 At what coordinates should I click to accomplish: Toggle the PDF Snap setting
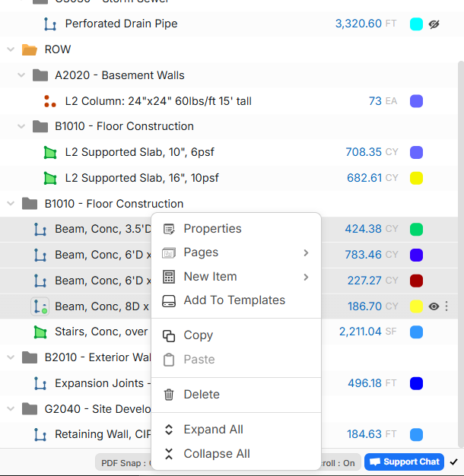(x=123, y=462)
